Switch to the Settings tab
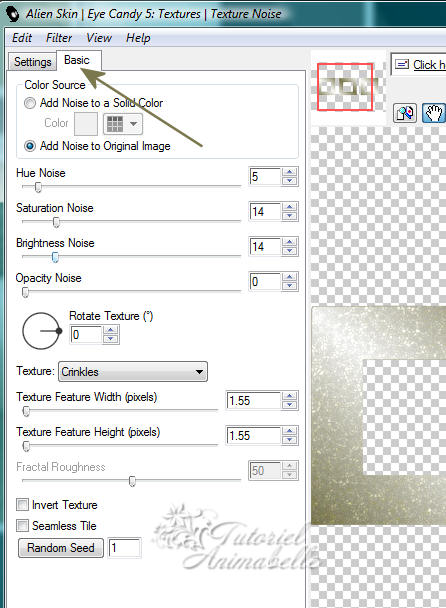This screenshot has height=608, width=446. tap(33, 62)
